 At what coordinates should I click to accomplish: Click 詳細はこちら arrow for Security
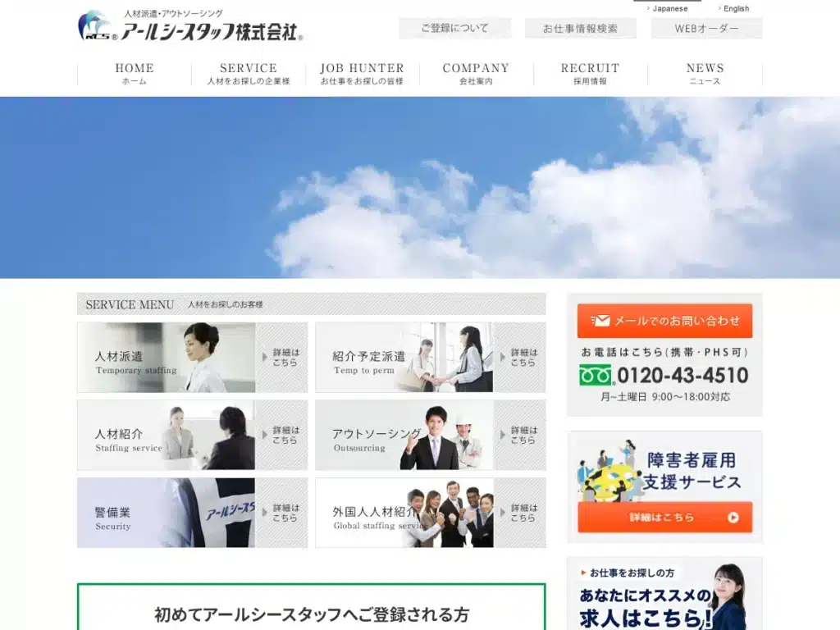coord(281,513)
